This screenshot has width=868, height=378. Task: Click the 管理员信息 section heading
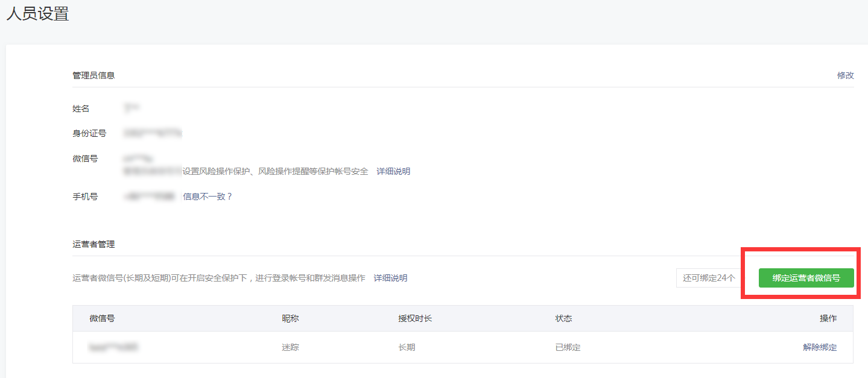click(x=93, y=75)
